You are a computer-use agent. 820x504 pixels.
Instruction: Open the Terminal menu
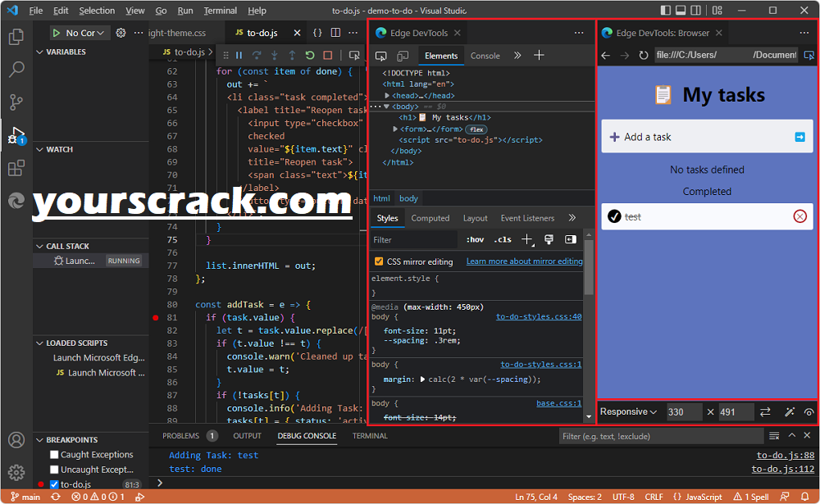220,11
